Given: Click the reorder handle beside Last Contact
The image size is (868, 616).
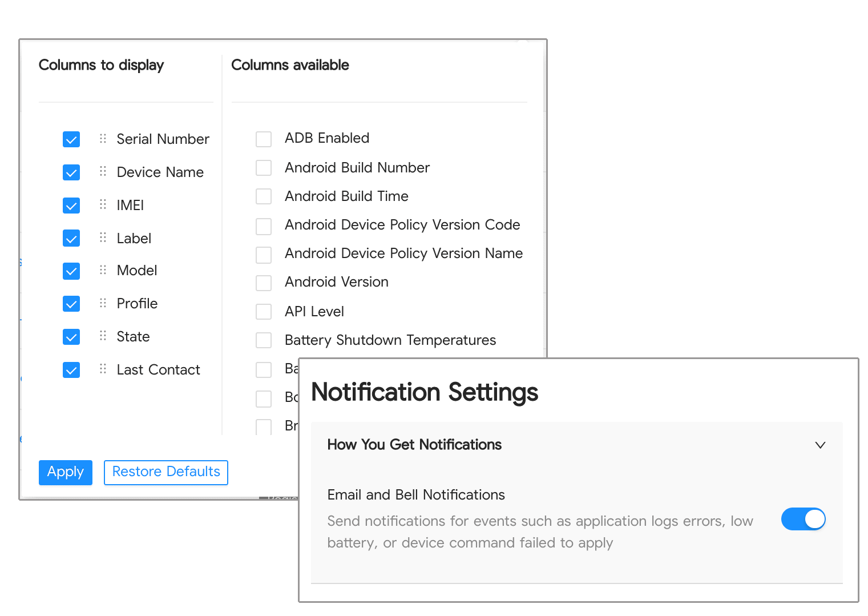Looking at the screenshot, I should (x=103, y=369).
